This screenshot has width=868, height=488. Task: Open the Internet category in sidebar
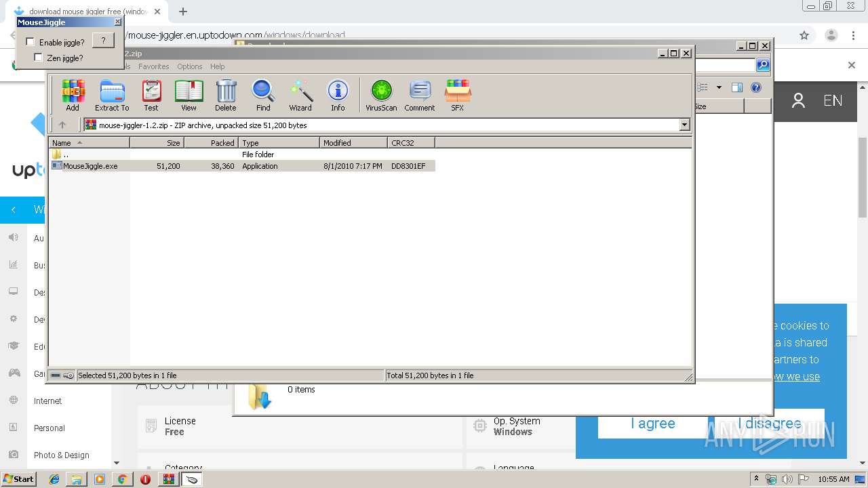[x=47, y=401]
